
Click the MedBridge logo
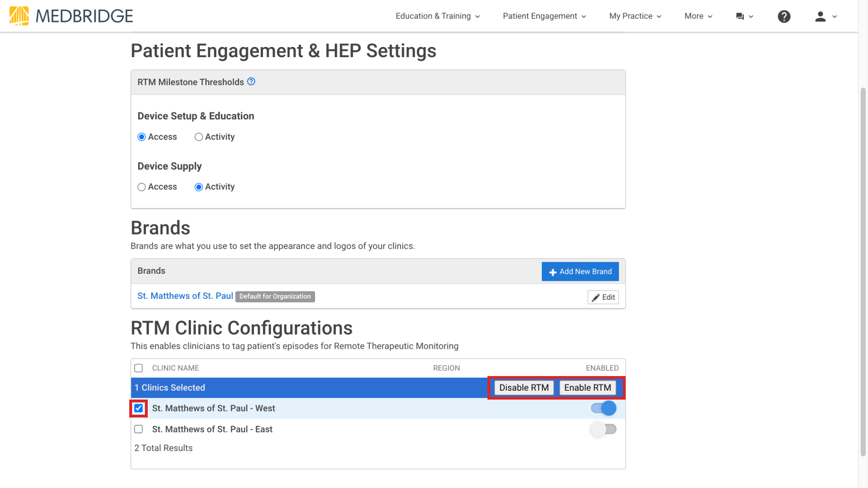pos(70,16)
